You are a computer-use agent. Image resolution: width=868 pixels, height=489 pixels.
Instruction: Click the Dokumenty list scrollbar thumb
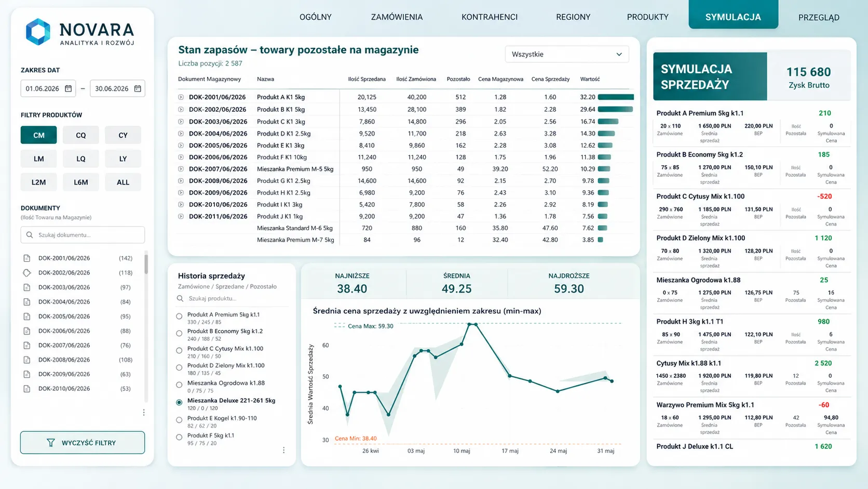[146, 264]
